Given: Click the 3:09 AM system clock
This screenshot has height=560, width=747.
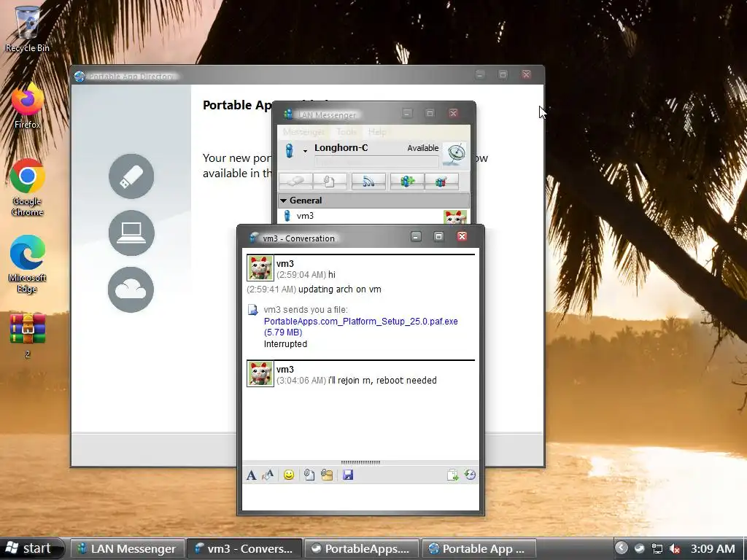Looking at the screenshot, I should pos(713,548).
